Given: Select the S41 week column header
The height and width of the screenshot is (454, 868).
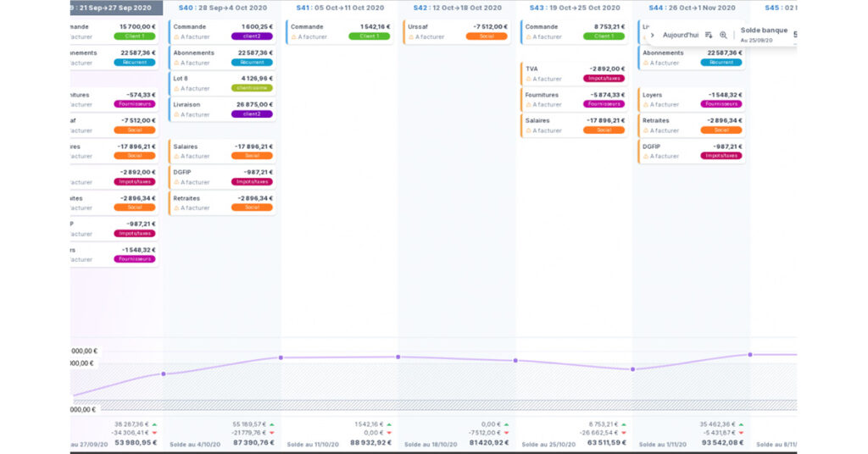Looking at the screenshot, I should point(339,8).
